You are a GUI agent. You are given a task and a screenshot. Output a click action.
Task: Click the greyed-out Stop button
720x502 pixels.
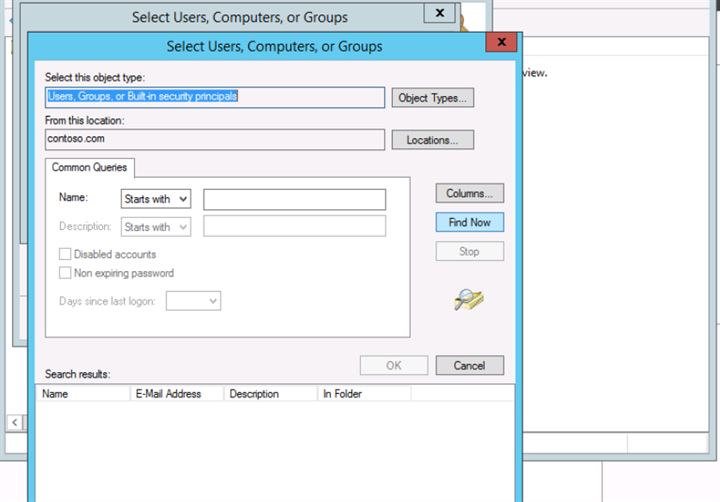(469, 251)
